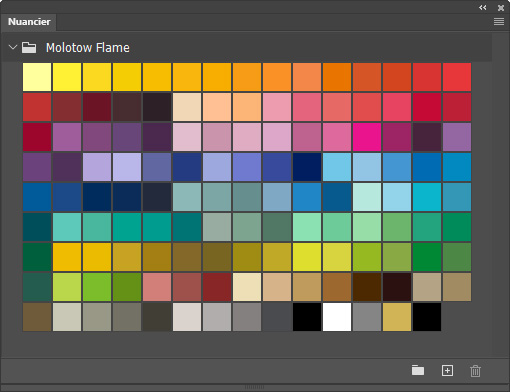Pick the hot magenta swatch
This screenshot has height=392, width=510.
tap(367, 137)
